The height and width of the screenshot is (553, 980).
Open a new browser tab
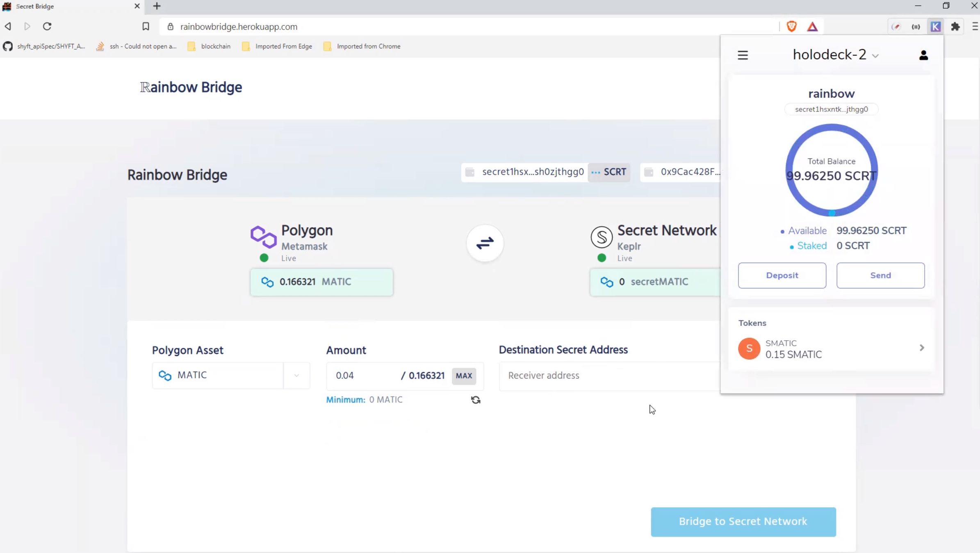[x=157, y=6]
